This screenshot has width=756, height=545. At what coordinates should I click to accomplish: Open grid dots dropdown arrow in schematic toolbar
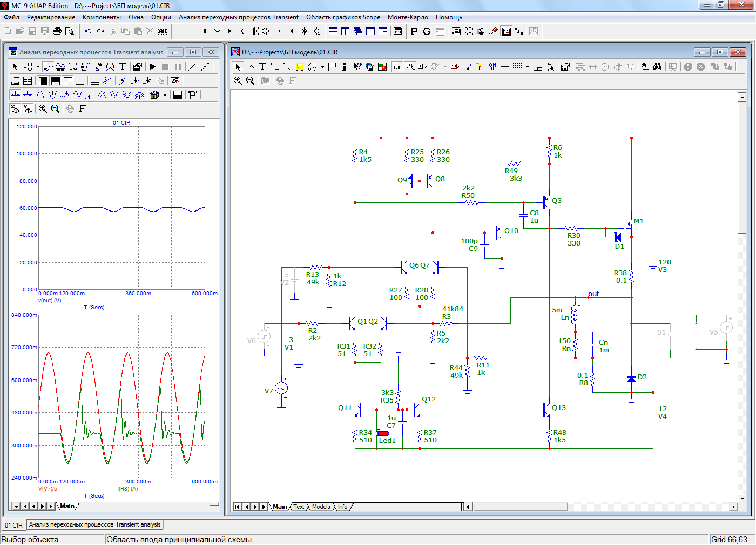click(x=528, y=67)
